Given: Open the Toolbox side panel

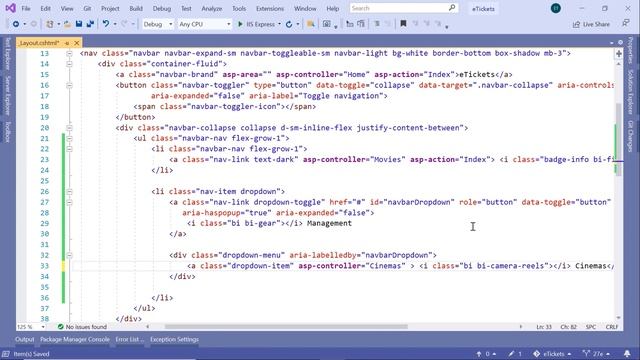Looking at the screenshot, I should tap(7, 131).
